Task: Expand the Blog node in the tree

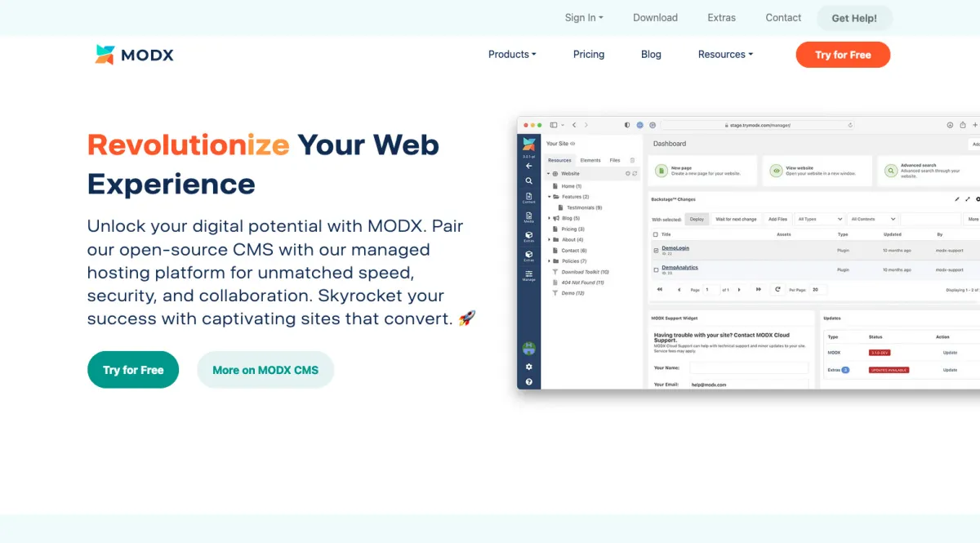Action: [549, 218]
